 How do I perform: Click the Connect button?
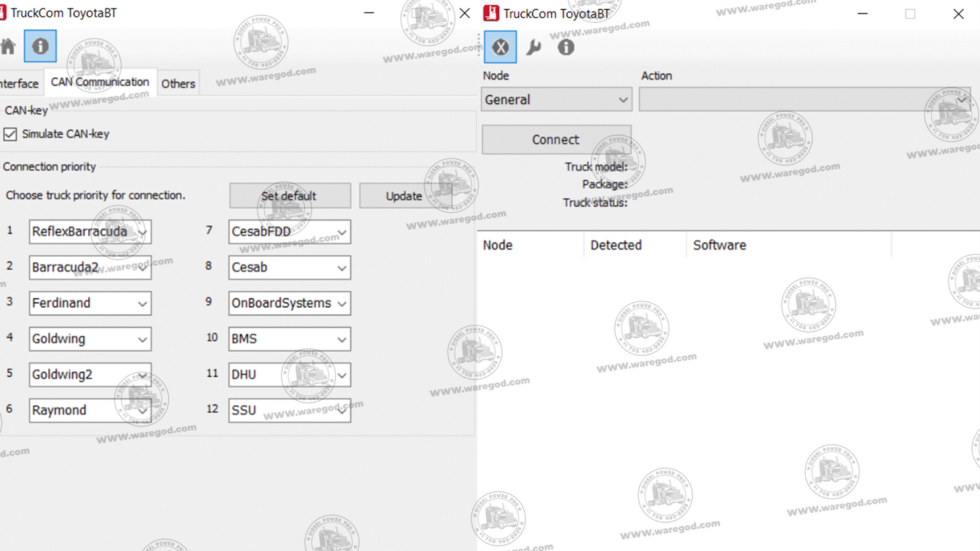click(556, 140)
